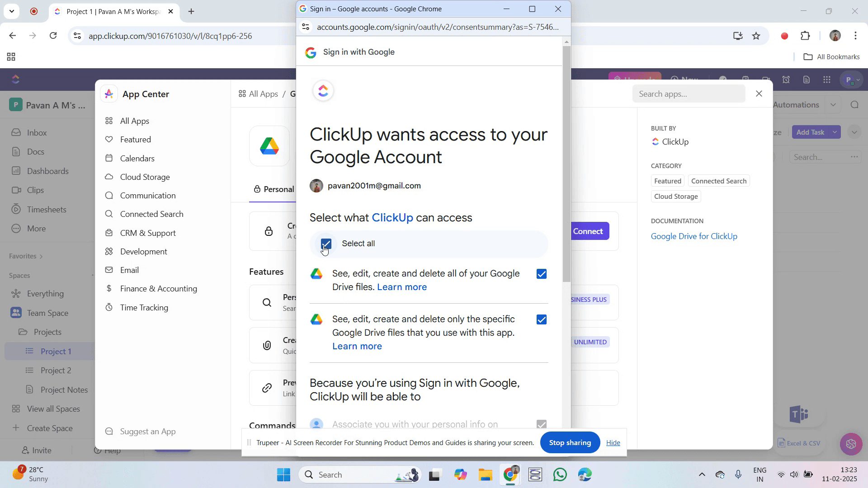The width and height of the screenshot is (868, 488).
Task: Toggle the all Google Drive files access checkbox
Action: (x=541, y=274)
